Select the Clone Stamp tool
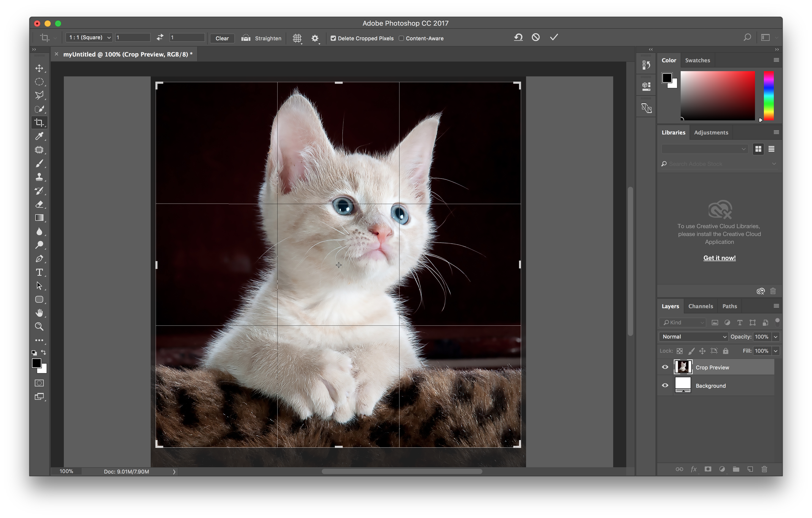This screenshot has height=518, width=812. pos(40,177)
